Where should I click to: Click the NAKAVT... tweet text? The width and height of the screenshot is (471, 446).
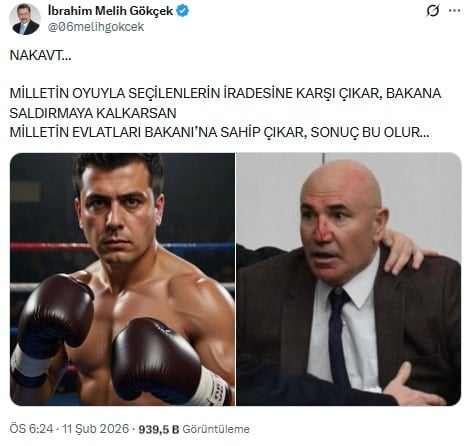40,56
